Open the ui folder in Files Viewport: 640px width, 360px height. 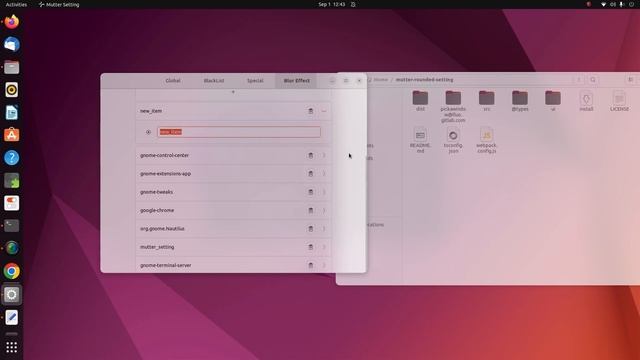(x=553, y=101)
